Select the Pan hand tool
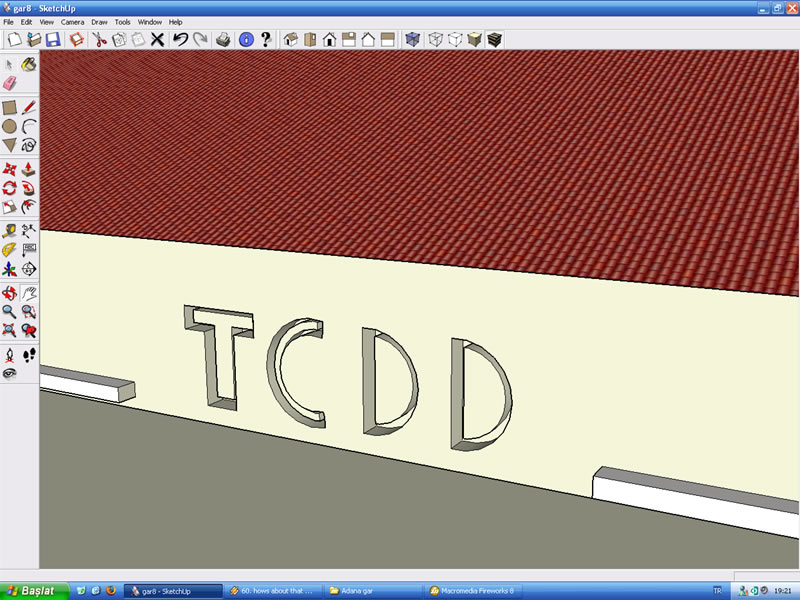 29,293
